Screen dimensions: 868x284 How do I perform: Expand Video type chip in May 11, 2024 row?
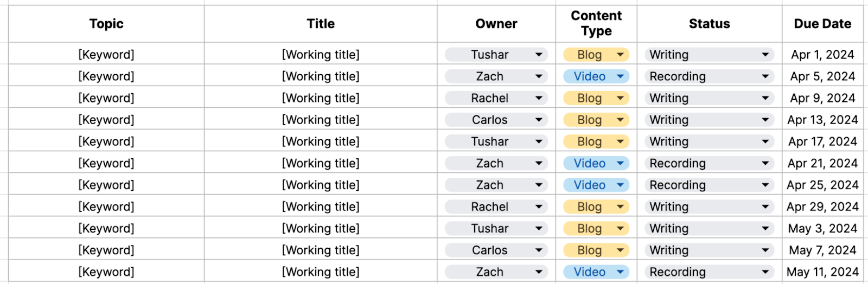click(x=620, y=272)
